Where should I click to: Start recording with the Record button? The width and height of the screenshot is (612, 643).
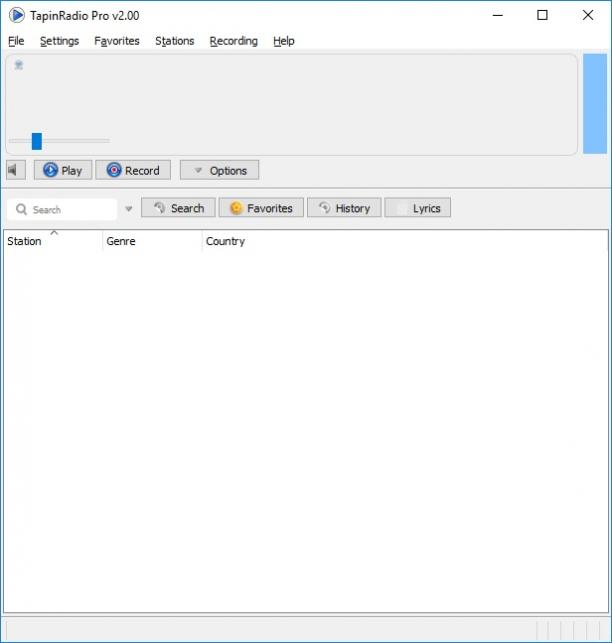pos(133,170)
